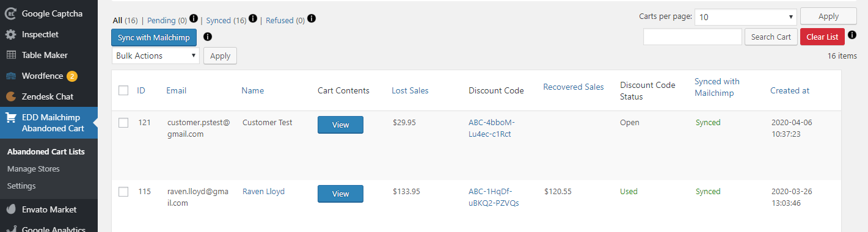Click info icon next to Clear List
Image resolution: width=868 pixels, height=232 pixels.
click(852, 35)
